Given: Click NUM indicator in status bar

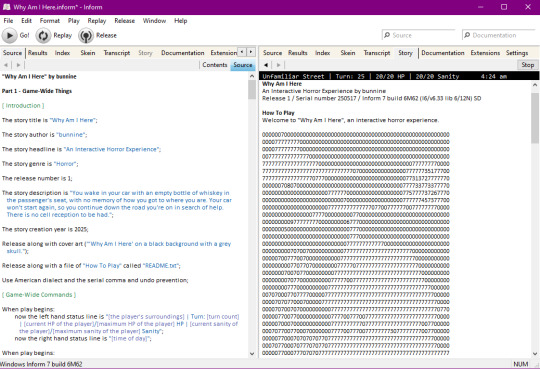Looking at the screenshot, I should coord(520,364).
